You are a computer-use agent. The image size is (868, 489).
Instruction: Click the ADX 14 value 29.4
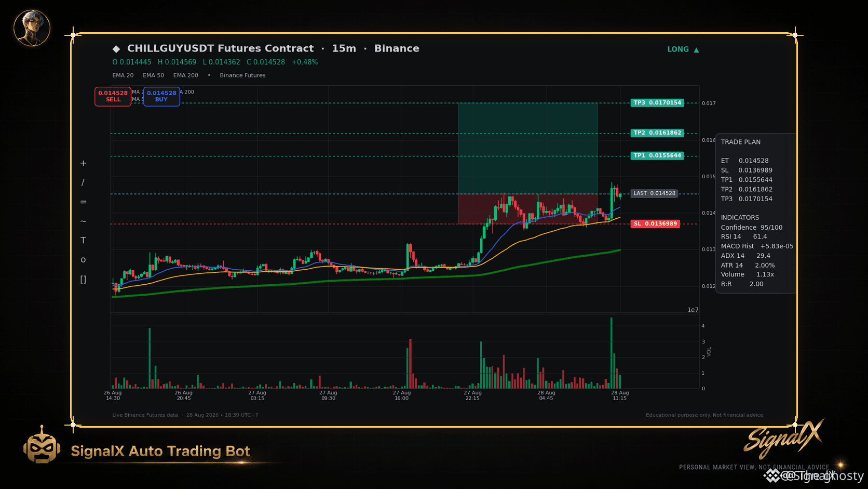[763, 256]
